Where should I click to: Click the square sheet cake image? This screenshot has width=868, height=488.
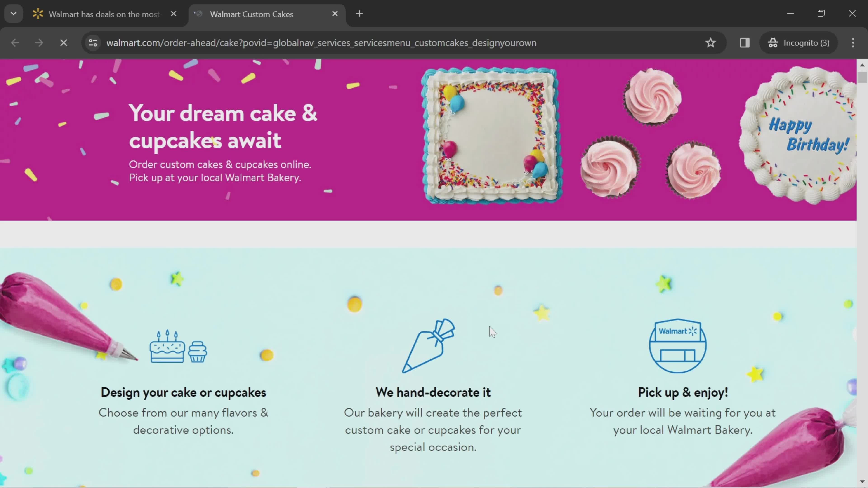coord(492,135)
